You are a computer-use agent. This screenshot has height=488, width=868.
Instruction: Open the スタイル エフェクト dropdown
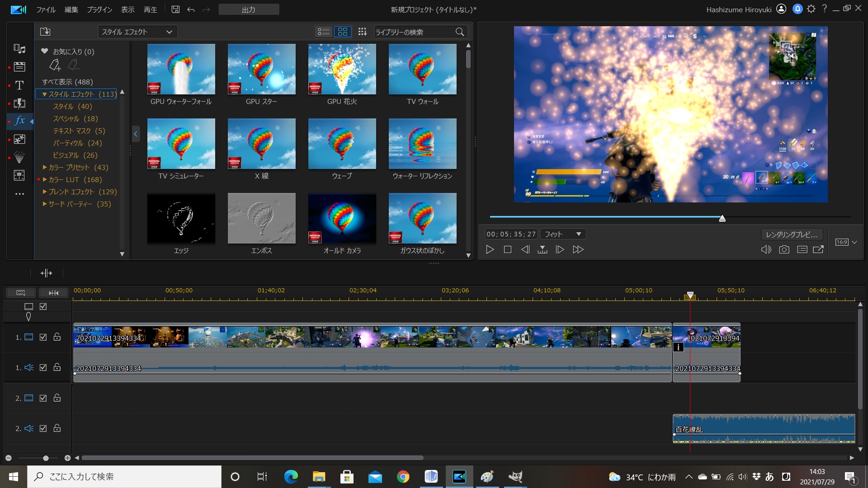pos(137,32)
